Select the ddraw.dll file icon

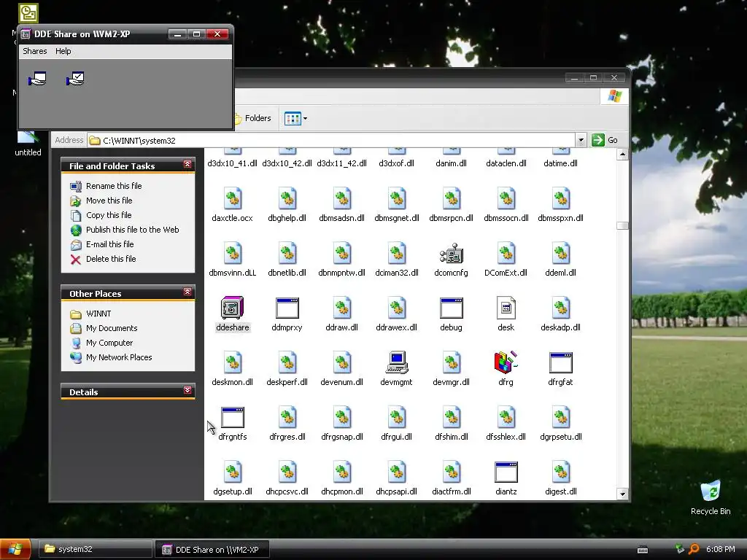tap(342, 308)
